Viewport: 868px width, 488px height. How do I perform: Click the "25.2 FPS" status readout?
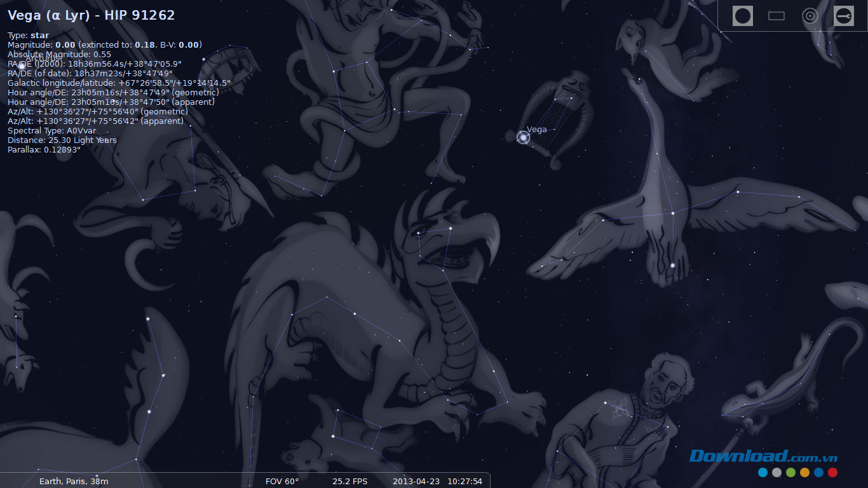pos(350,481)
